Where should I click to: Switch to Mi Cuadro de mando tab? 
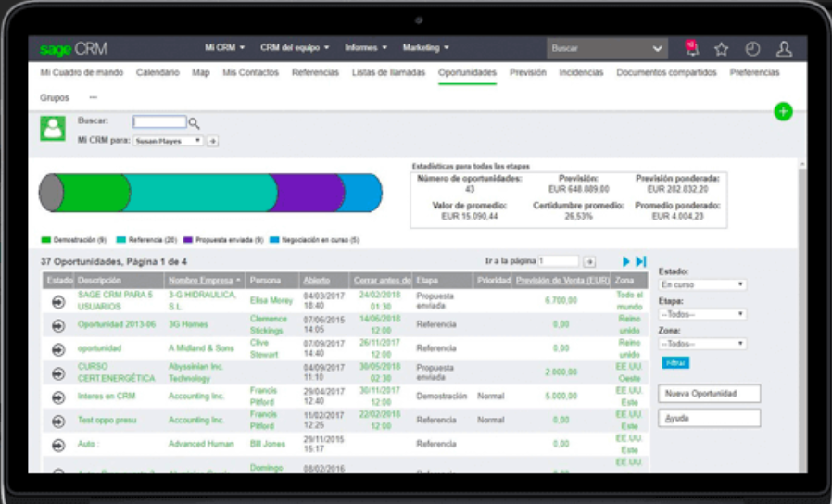(x=82, y=72)
